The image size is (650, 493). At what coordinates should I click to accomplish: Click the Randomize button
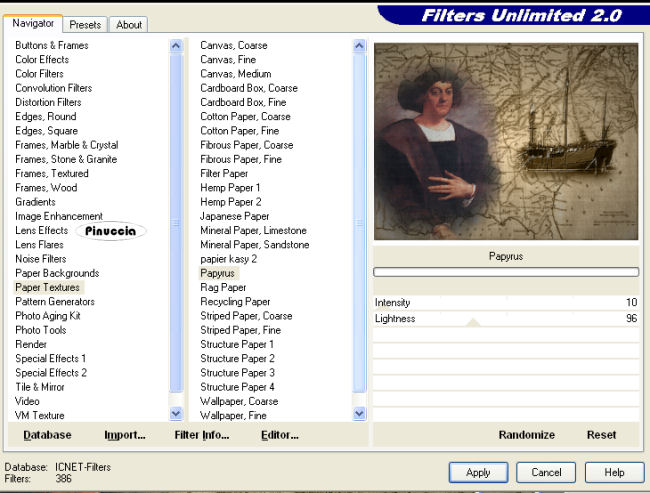click(526, 435)
